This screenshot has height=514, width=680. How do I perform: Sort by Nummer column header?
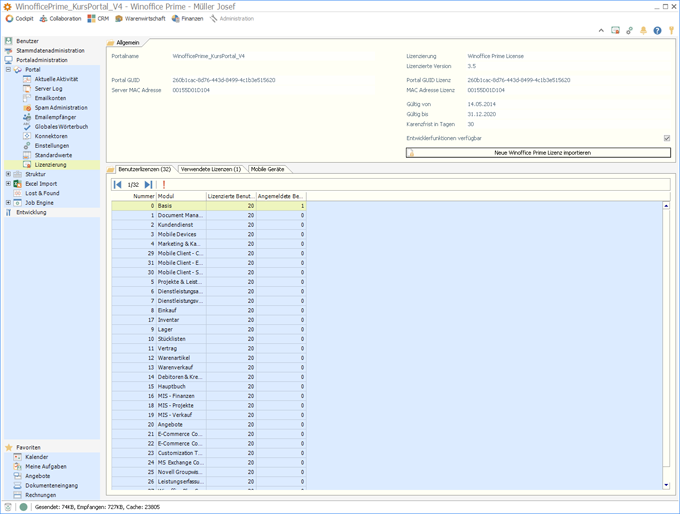tap(134, 196)
